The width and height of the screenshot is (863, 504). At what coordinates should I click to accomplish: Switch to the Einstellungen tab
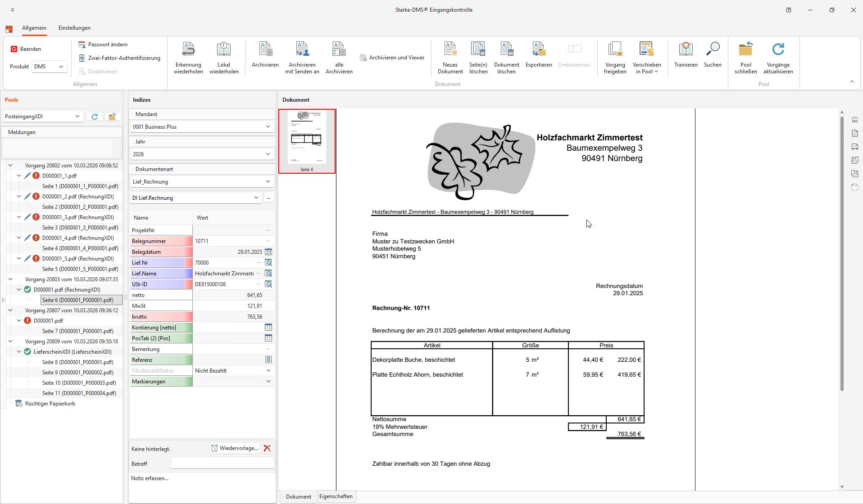coord(74,28)
